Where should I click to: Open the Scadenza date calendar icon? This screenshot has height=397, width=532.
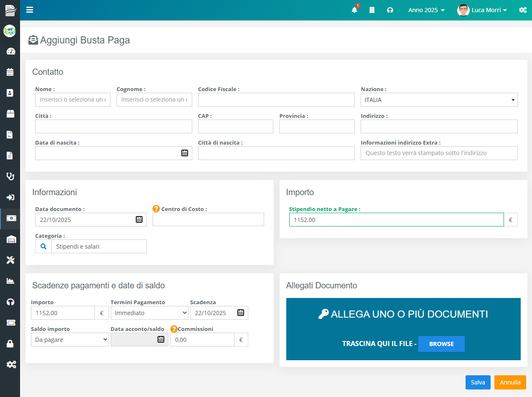241,313
